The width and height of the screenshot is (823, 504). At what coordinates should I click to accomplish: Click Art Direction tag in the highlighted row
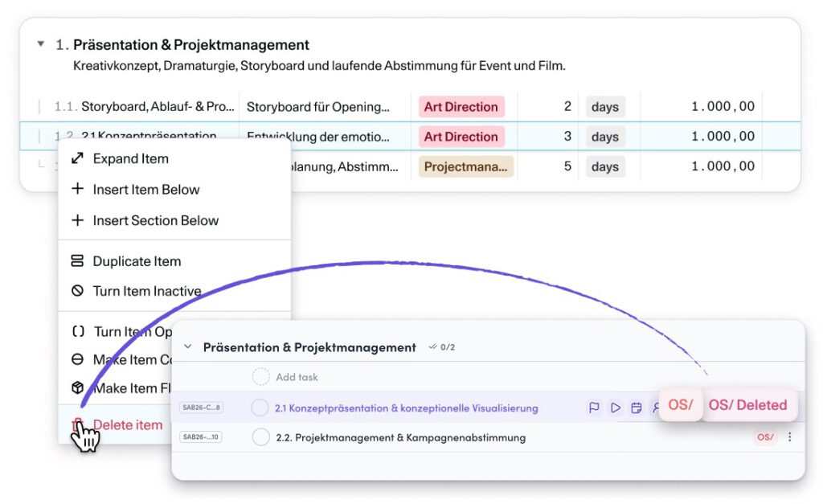pos(461,137)
